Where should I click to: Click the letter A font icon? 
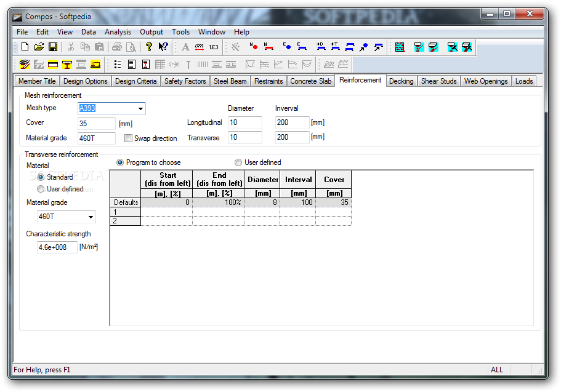185,47
